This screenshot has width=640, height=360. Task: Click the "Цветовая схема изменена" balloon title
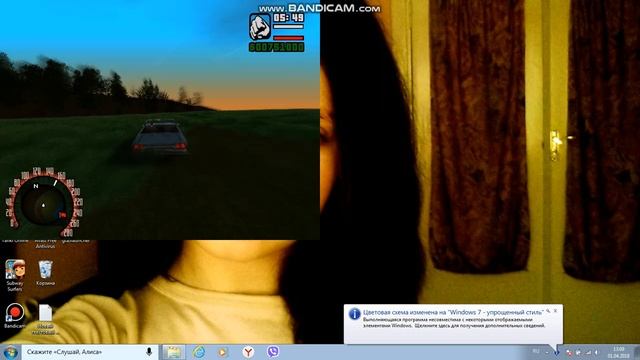click(x=453, y=312)
